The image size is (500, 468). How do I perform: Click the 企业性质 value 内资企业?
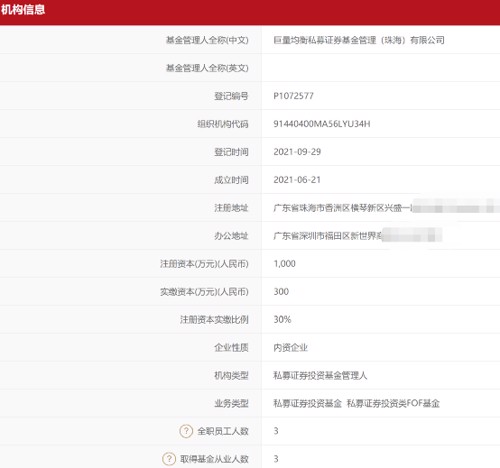(x=290, y=348)
